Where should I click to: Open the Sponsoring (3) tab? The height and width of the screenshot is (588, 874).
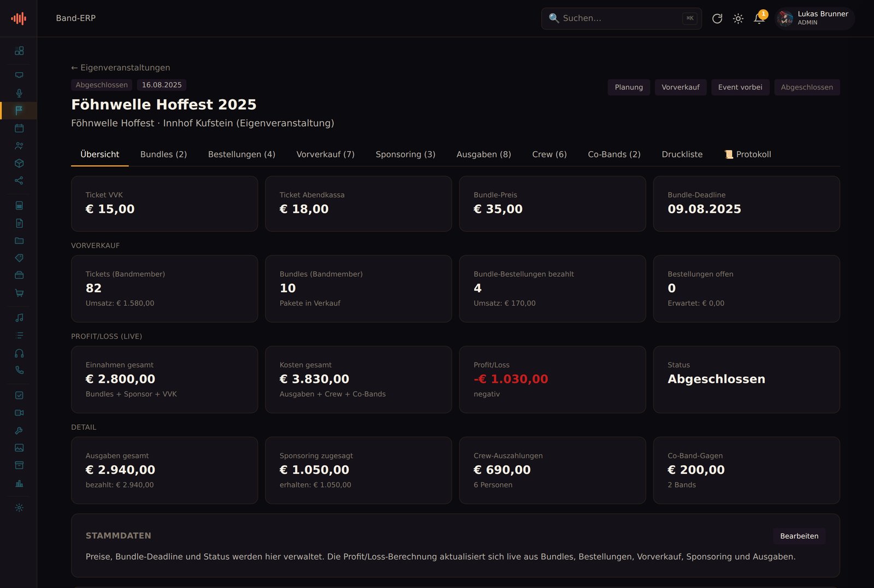(x=405, y=155)
